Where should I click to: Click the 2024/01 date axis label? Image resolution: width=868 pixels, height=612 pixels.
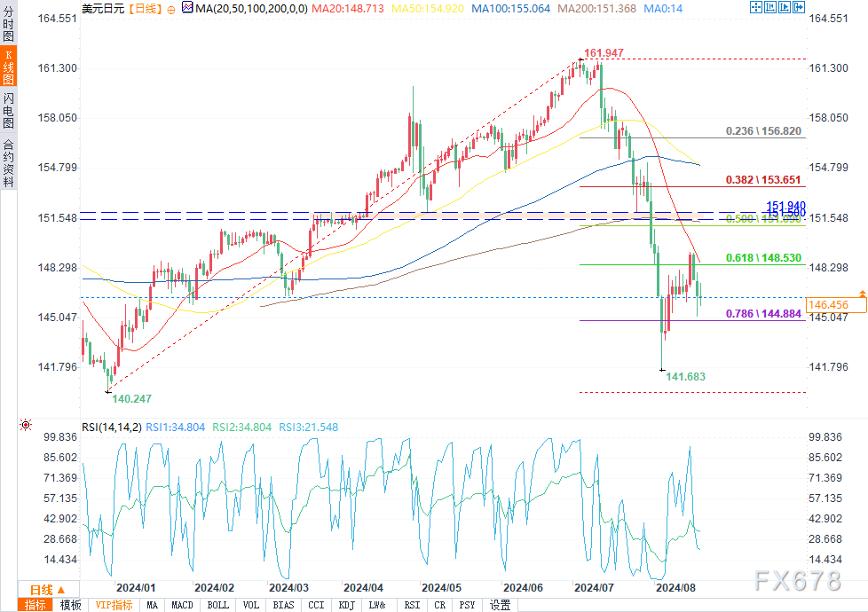click(x=136, y=588)
